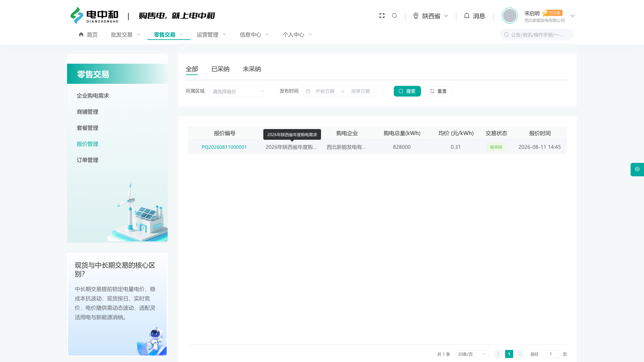Open 订单管理 in sidebar
Screen dimensions: 644x362
point(88,160)
